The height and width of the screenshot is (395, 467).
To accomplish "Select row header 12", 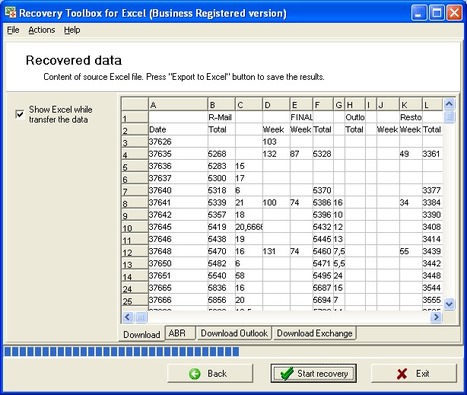I will (x=135, y=251).
